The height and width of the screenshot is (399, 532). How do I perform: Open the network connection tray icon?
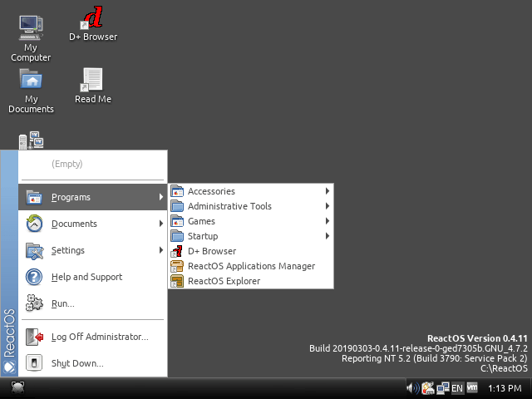coord(443,388)
